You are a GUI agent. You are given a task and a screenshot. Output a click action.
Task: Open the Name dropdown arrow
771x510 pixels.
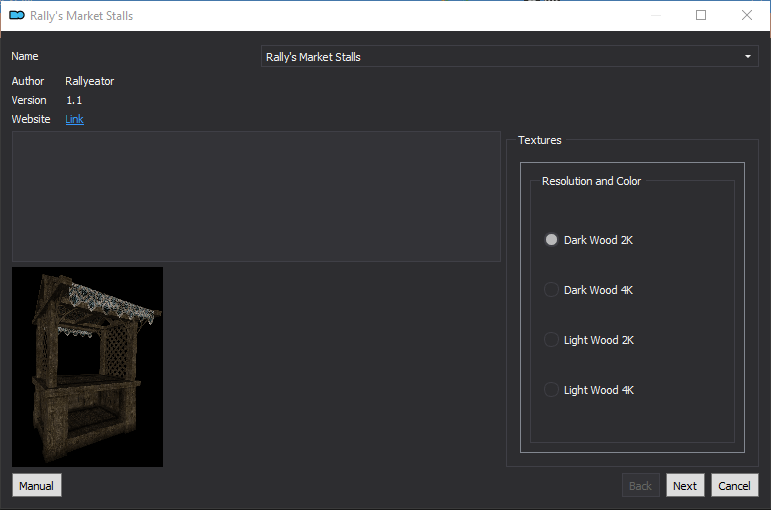(747, 57)
